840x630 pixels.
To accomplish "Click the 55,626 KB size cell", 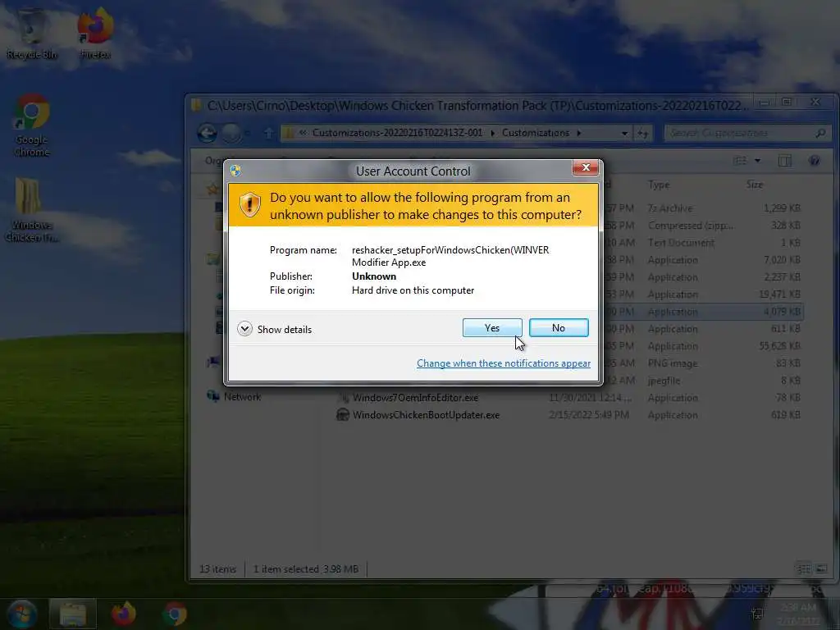I will (779, 346).
